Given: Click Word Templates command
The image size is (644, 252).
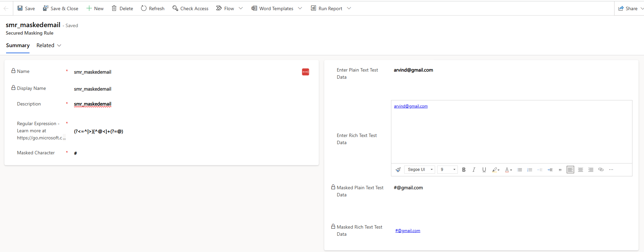Looking at the screenshot, I should (272, 8).
